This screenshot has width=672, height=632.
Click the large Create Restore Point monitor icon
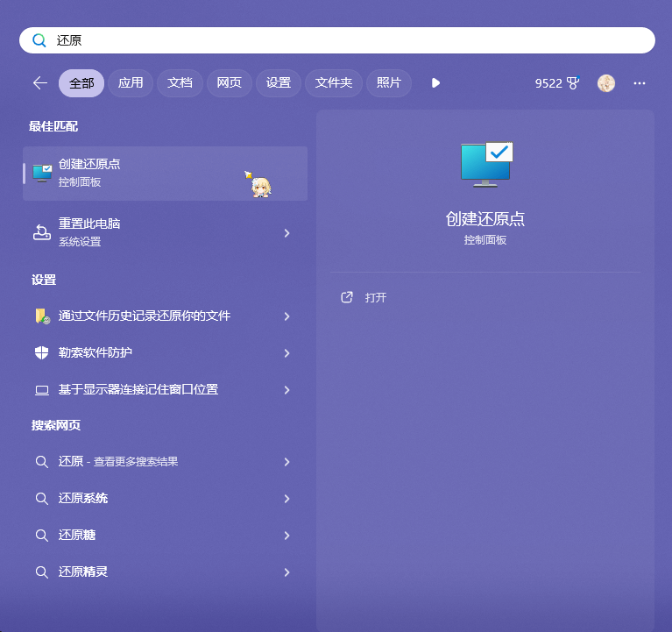click(x=485, y=165)
